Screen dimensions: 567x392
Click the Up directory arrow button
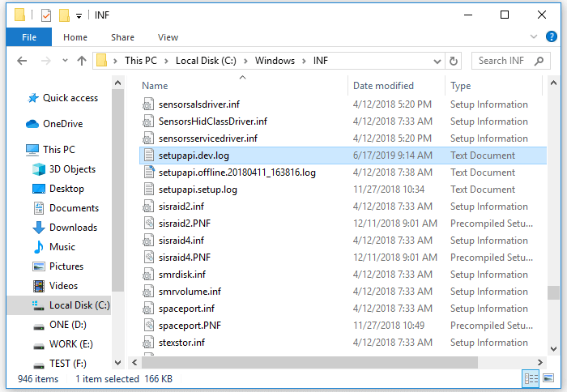(82, 61)
